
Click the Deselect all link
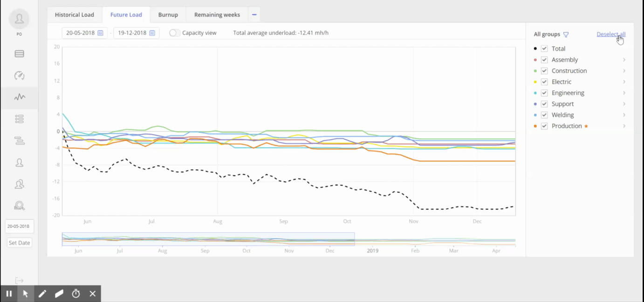pos(610,34)
